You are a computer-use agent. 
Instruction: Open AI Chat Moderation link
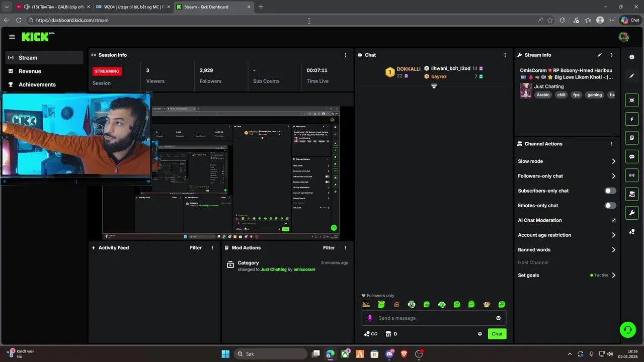[x=567, y=220]
